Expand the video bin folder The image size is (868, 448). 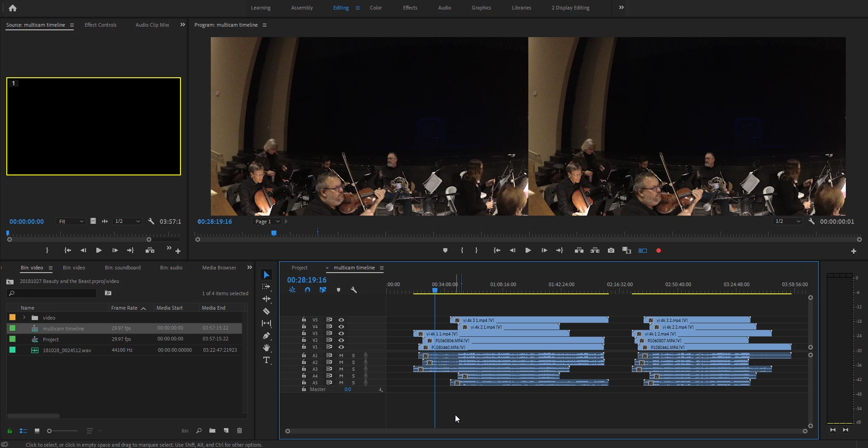tap(24, 317)
